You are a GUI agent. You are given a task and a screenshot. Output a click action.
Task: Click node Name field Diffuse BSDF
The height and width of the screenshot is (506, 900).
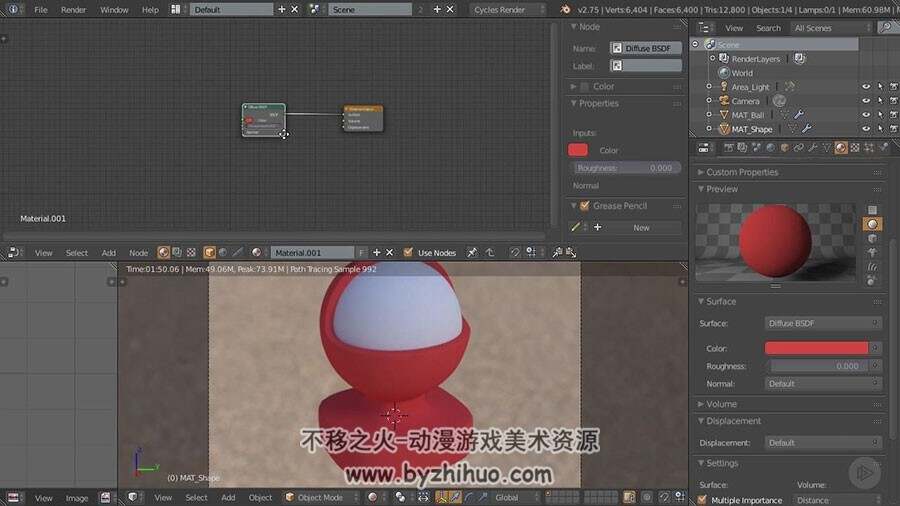click(646, 48)
